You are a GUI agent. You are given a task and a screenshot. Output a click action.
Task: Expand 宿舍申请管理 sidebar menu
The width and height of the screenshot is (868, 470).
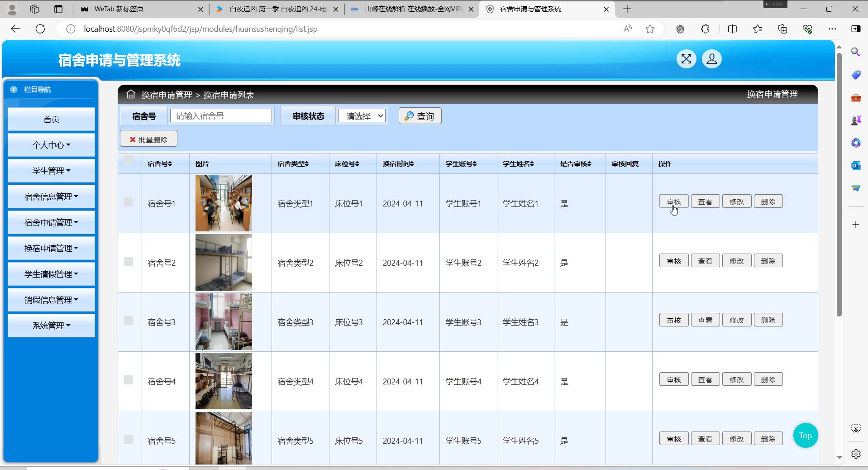coord(51,222)
